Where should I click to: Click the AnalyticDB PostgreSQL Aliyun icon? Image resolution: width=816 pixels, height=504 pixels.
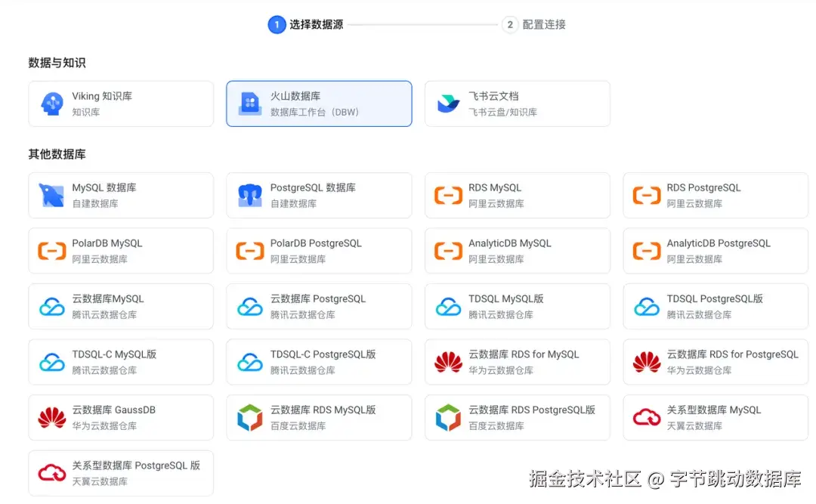647,251
